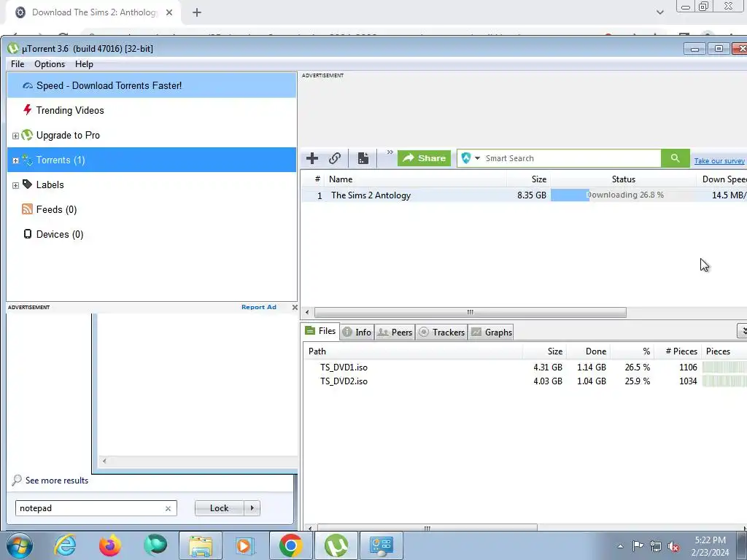Click the Report Ad link
This screenshot has width=747, height=560.
pyautogui.click(x=259, y=307)
